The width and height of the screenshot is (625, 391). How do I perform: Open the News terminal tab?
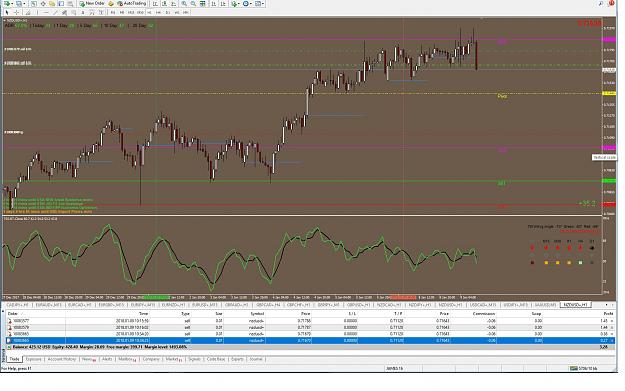(x=88, y=359)
